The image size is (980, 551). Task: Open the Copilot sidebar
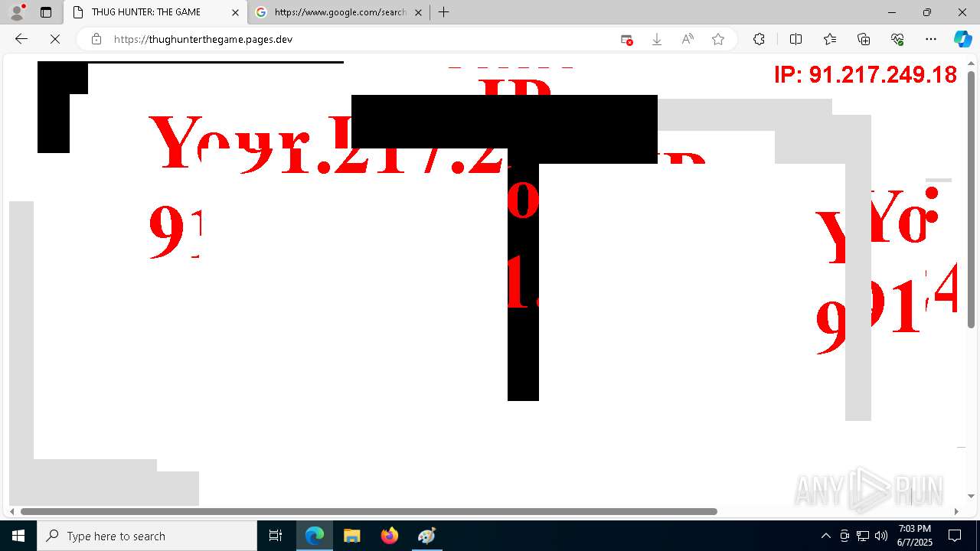click(x=962, y=39)
